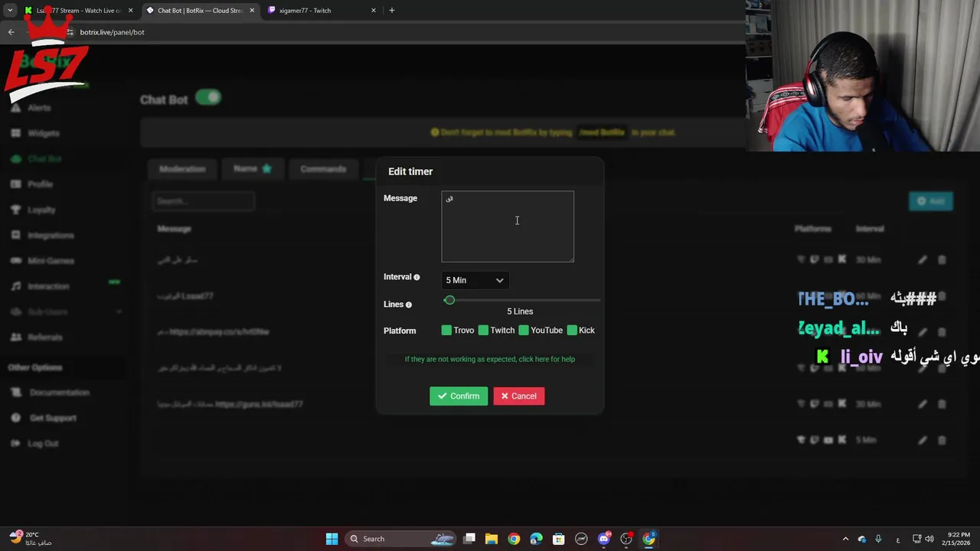
Task: Close the xigamer77 Twitch tab
Action: coord(374,11)
